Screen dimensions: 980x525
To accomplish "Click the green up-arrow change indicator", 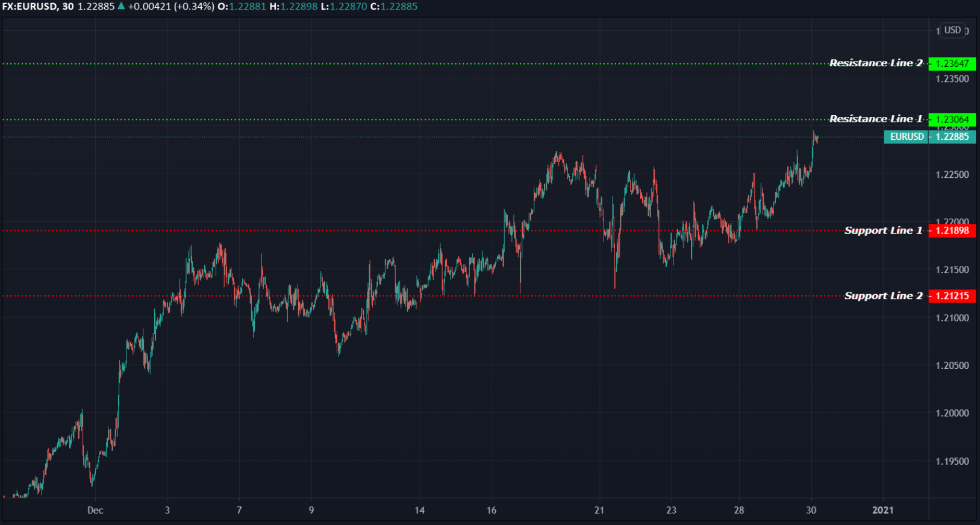I will coord(121,6).
